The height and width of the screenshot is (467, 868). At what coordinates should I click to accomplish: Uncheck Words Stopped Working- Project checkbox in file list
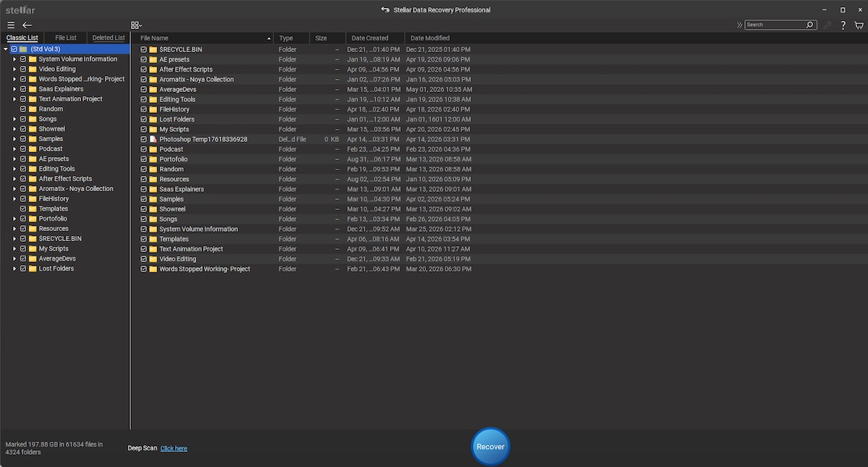[144, 269]
